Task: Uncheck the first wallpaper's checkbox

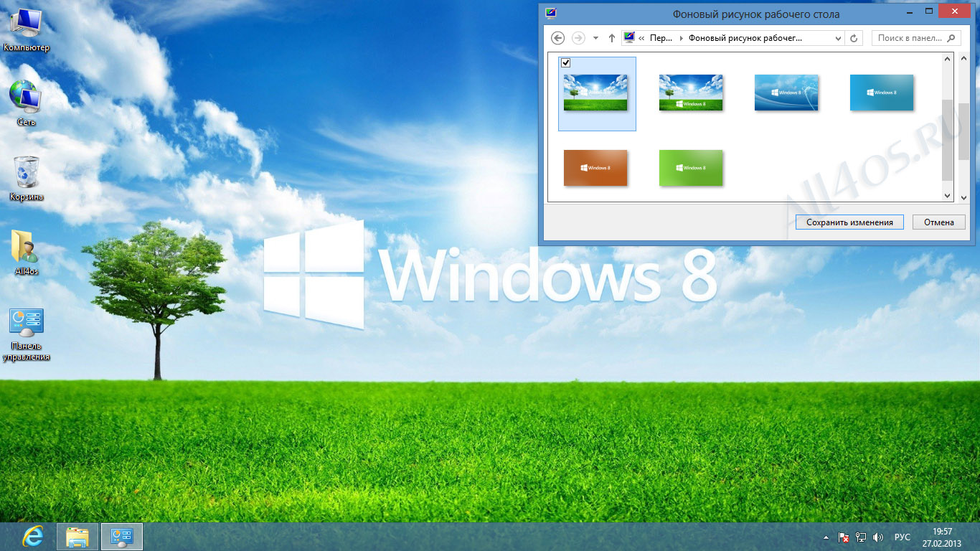Action: click(566, 63)
